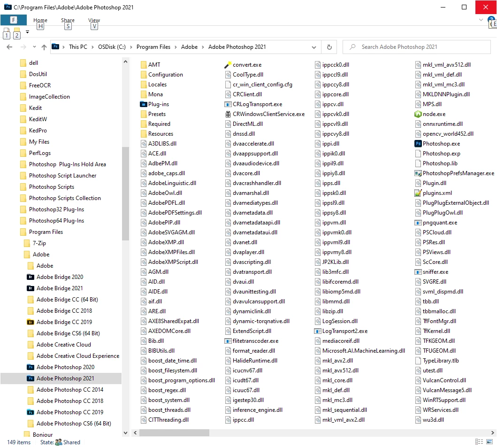Click the sniffer.exe icon
497x448 pixels.
click(x=418, y=272)
